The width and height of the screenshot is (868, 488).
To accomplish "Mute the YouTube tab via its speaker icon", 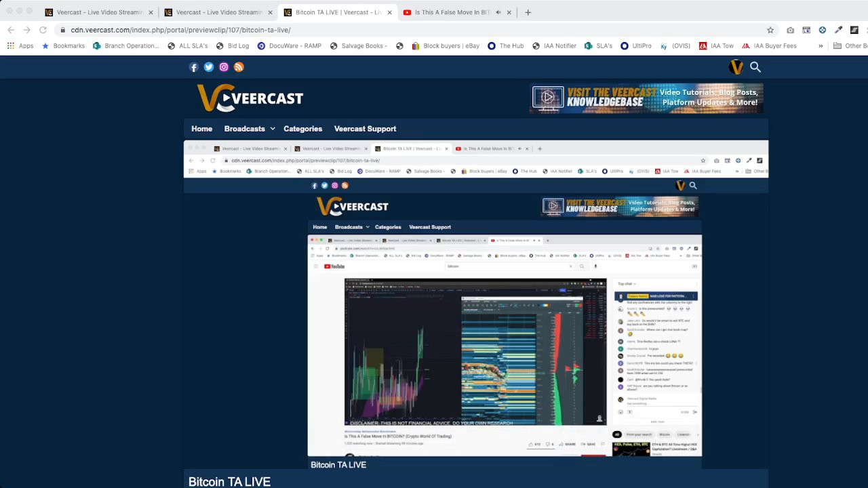I will point(498,12).
